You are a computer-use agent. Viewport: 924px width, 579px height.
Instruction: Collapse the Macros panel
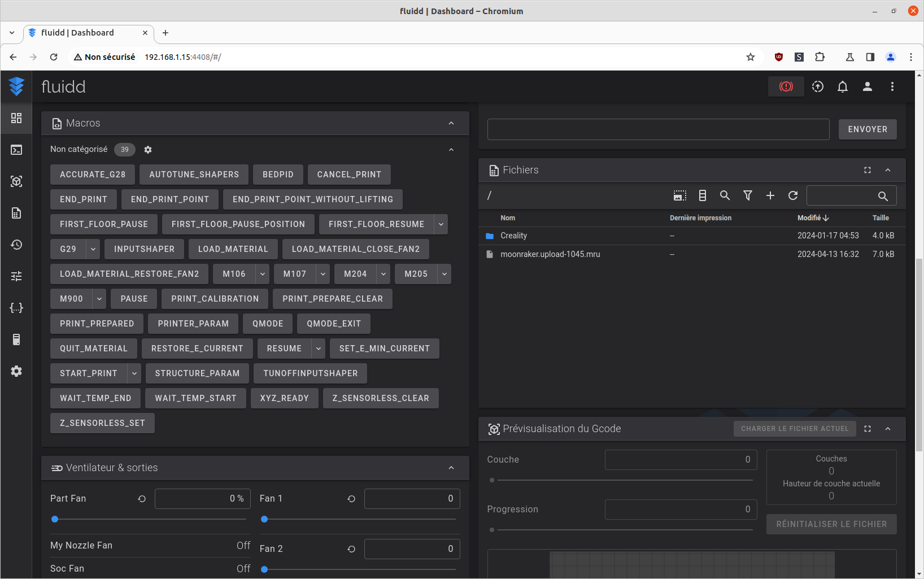451,123
